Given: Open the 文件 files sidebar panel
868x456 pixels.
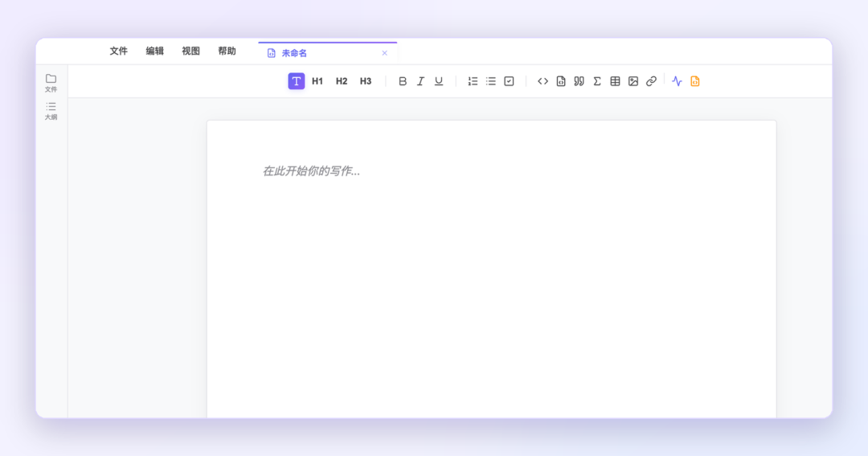Looking at the screenshot, I should (51, 83).
